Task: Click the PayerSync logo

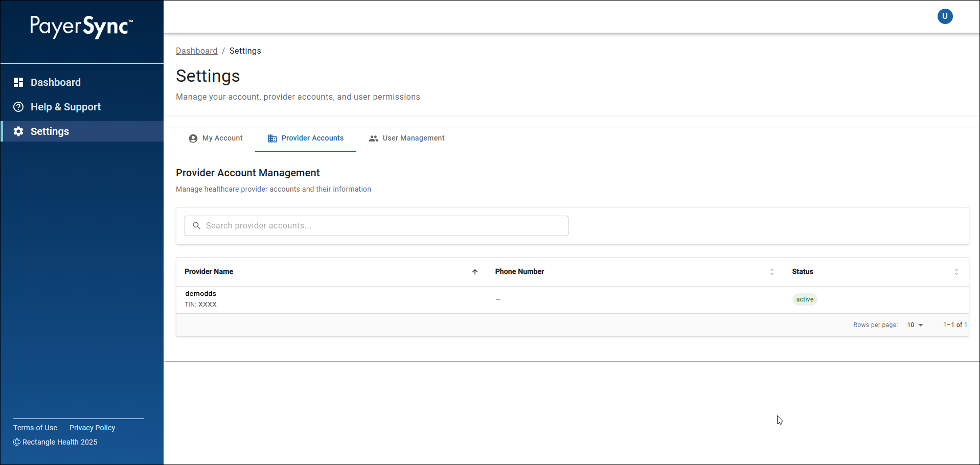Action: point(81,27)
